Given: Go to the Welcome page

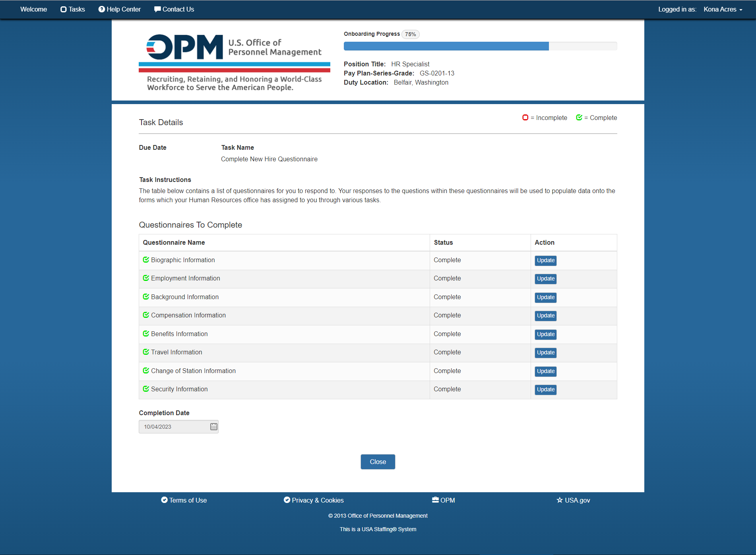Looking at the screenshot, I should tap(33, 9).
